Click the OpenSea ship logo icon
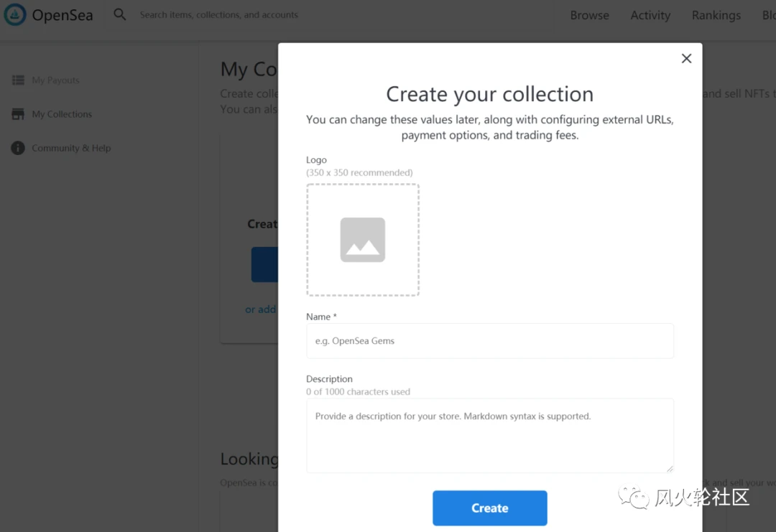 pos(15,15)
